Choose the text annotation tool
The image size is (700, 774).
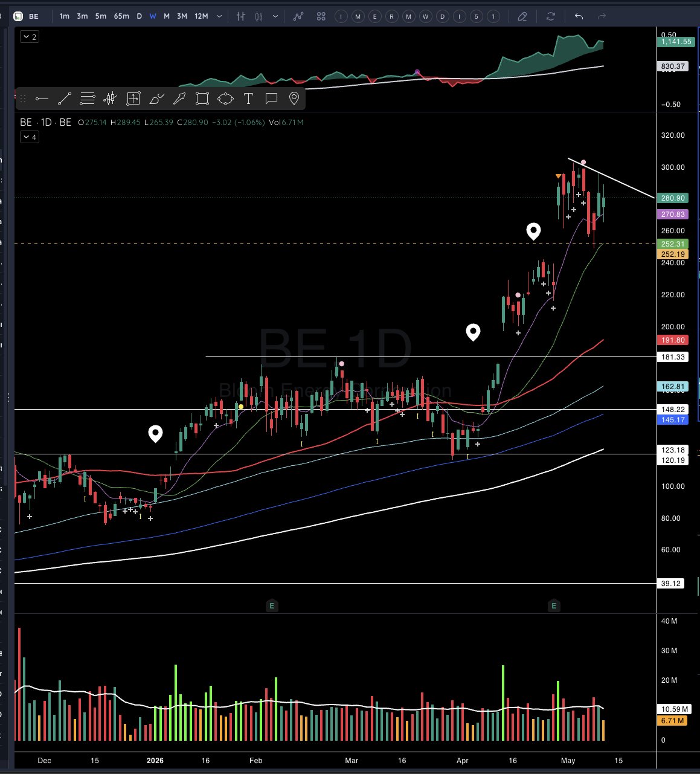(248, 98)
